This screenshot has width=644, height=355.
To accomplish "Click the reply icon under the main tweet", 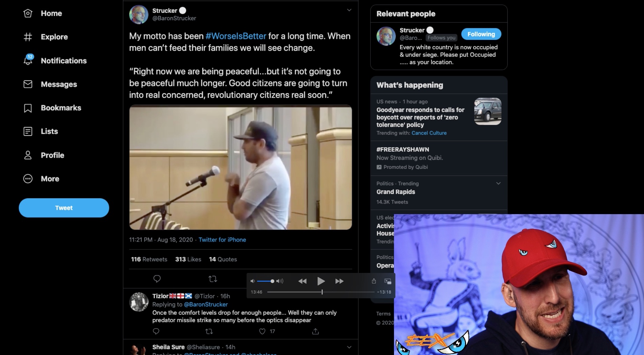I will 157,279.
